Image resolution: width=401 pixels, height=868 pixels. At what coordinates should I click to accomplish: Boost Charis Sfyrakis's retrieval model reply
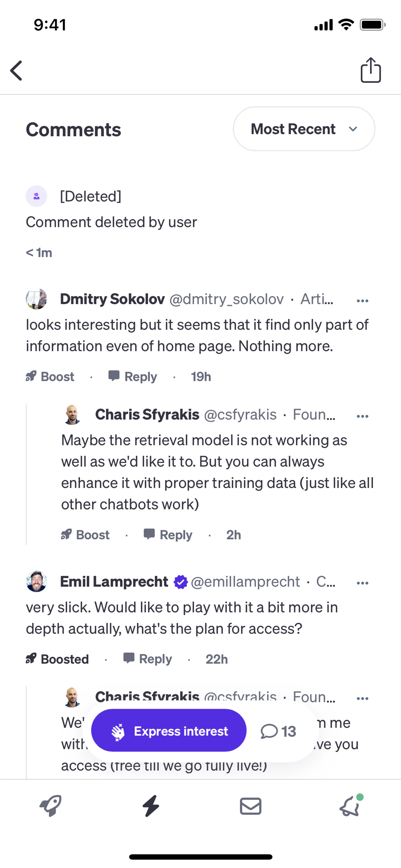pos(86,535)
